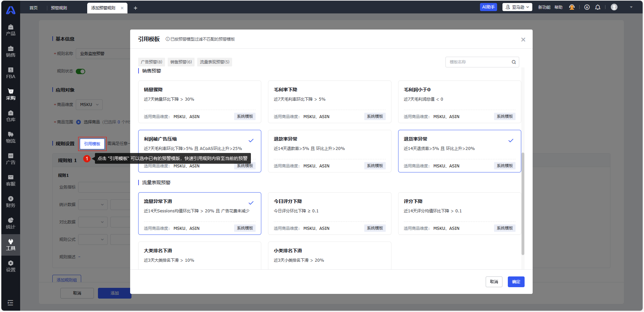
Task: Open the 产品 sidebar icon
Action: [10, 30]
